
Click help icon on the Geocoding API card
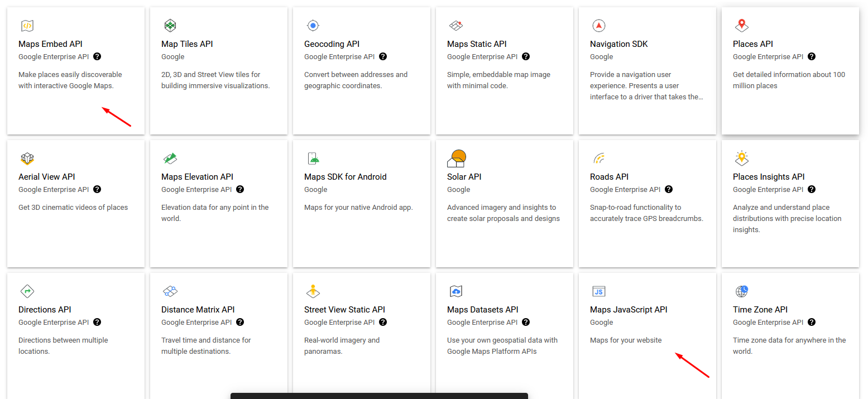pos(383,56)
